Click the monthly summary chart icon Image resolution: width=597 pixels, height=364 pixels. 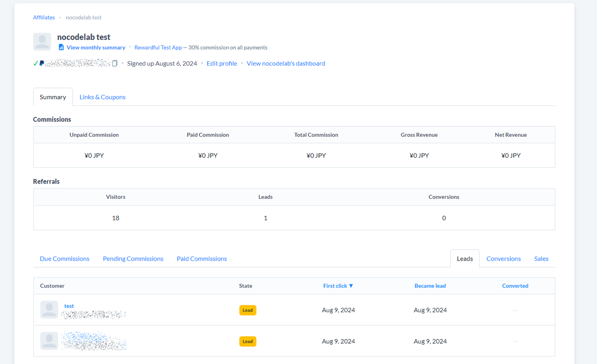[x=61, y=47]
